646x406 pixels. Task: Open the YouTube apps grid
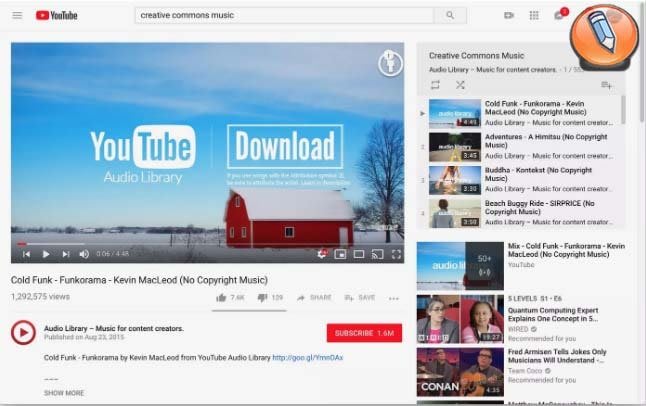click(x=534, y=15)
